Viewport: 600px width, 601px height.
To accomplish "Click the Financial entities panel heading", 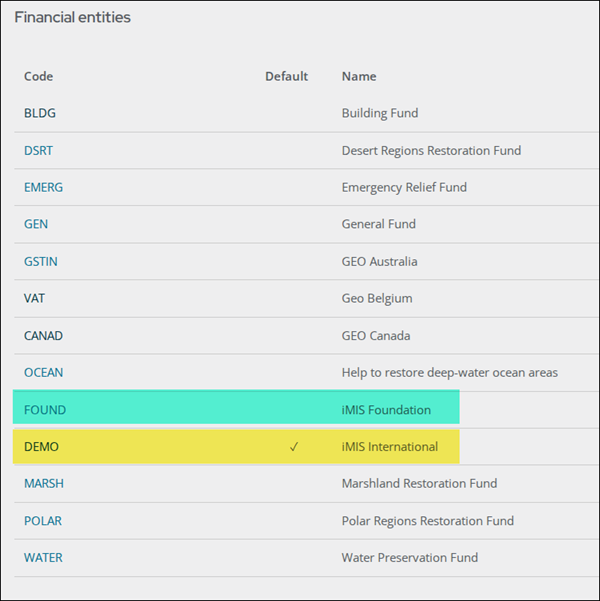I will [72, 17].
